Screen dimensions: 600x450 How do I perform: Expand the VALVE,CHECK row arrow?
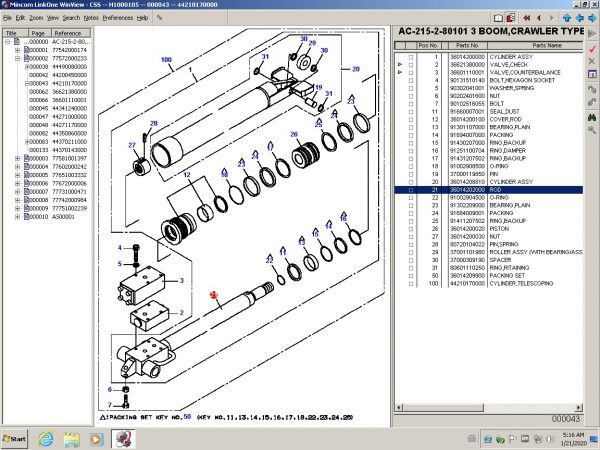(400, 64)
